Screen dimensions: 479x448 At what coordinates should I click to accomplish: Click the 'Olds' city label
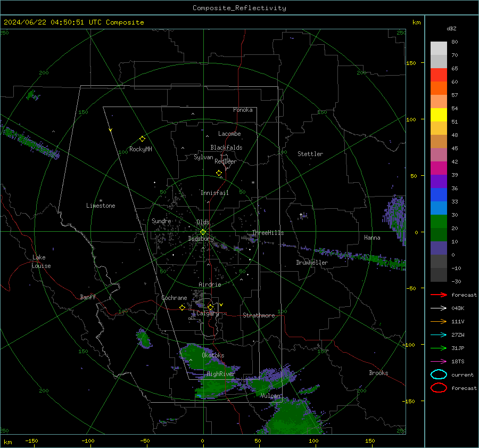pos(203,222)
